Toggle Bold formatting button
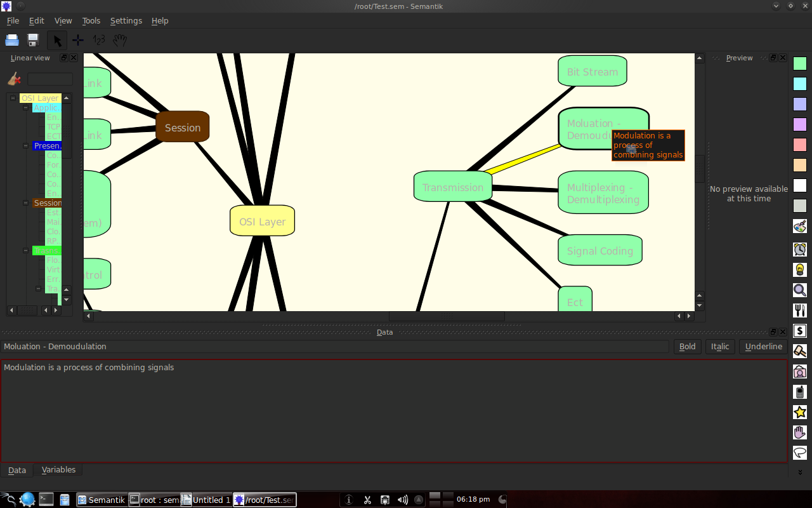Viewport: 812px width, 508px height. point(687,347)
